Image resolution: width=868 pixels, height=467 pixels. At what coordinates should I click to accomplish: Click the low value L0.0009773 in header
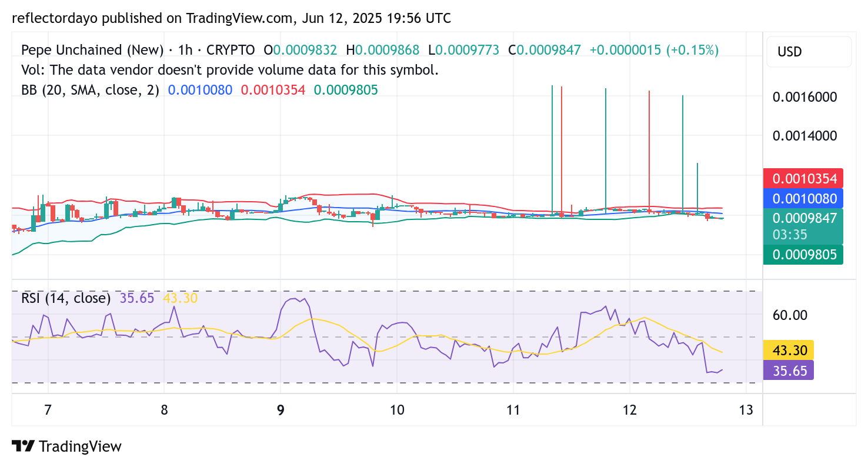point(463,50)
